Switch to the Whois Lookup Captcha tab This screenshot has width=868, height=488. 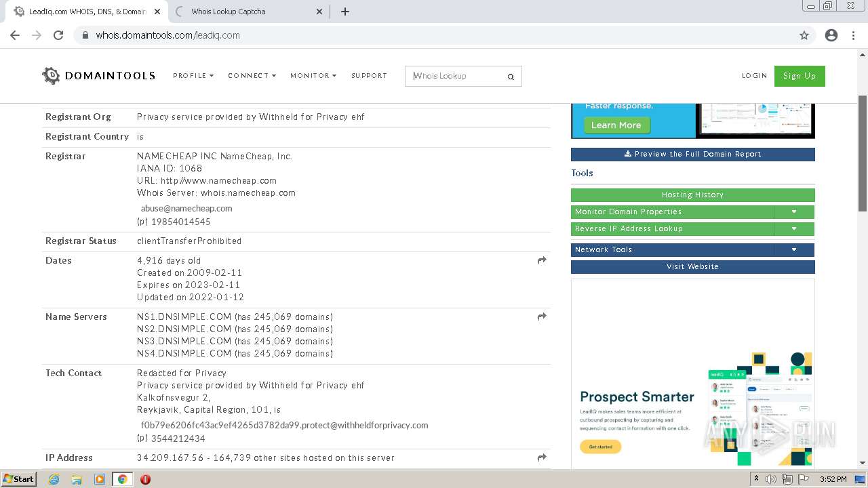pyautogui.click(x=248, y=12)
